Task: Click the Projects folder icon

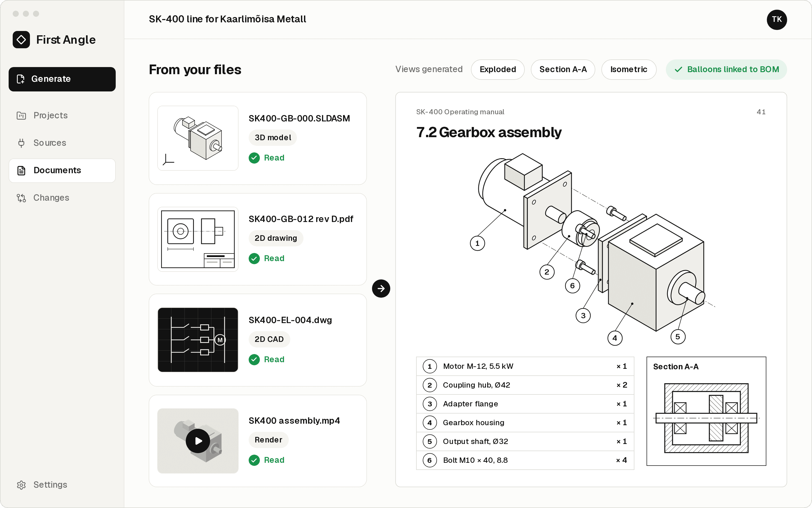Action: coord(22,116)
